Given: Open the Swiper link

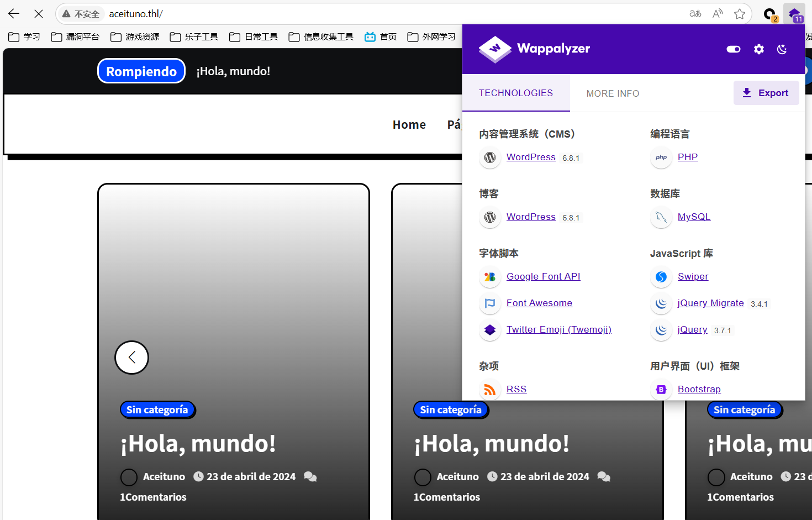Looking at the screenshot, I should [x=693, y=276].
